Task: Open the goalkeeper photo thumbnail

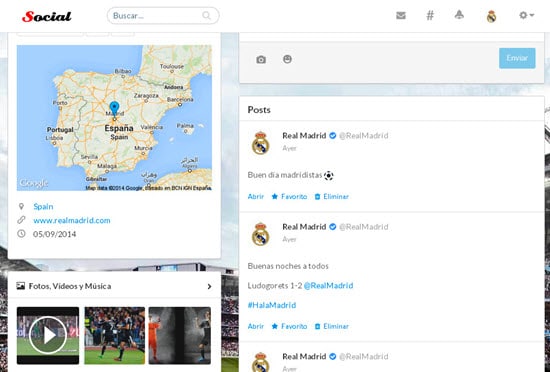Action: [180, 336]
